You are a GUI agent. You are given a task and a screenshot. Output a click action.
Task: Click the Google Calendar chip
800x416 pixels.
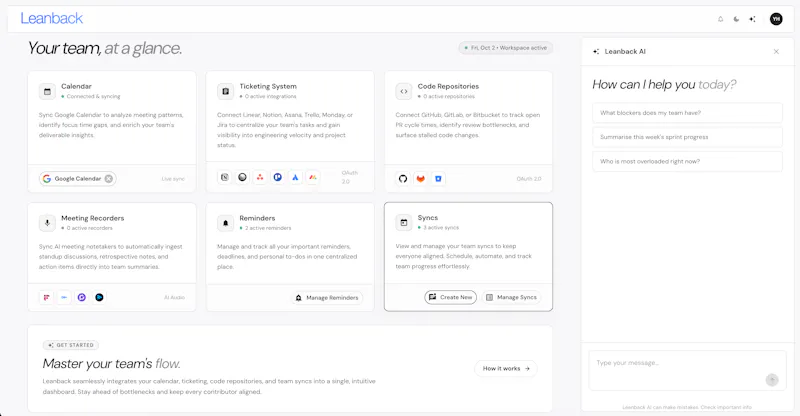78,179
